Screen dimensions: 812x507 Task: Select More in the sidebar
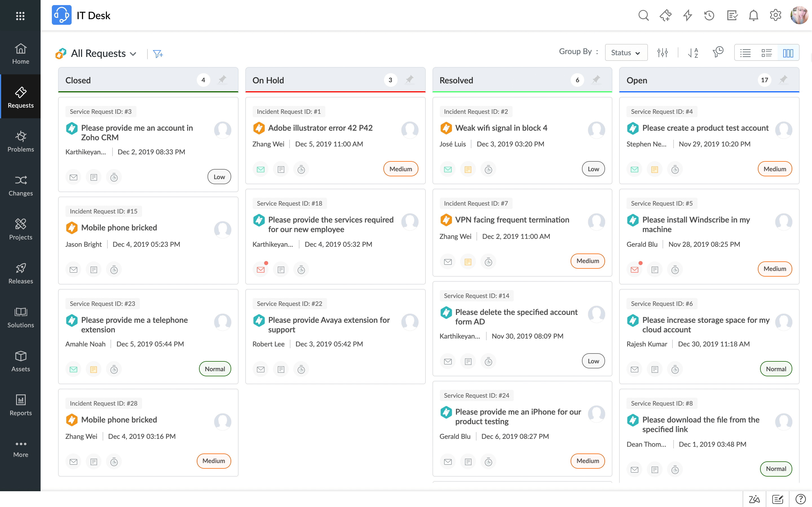click(21, 448)
